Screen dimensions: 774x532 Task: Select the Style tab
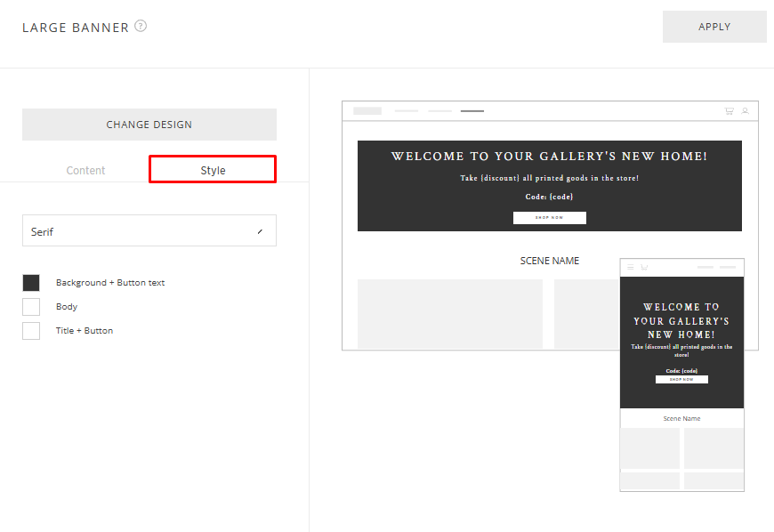click(x=213, y=170)
